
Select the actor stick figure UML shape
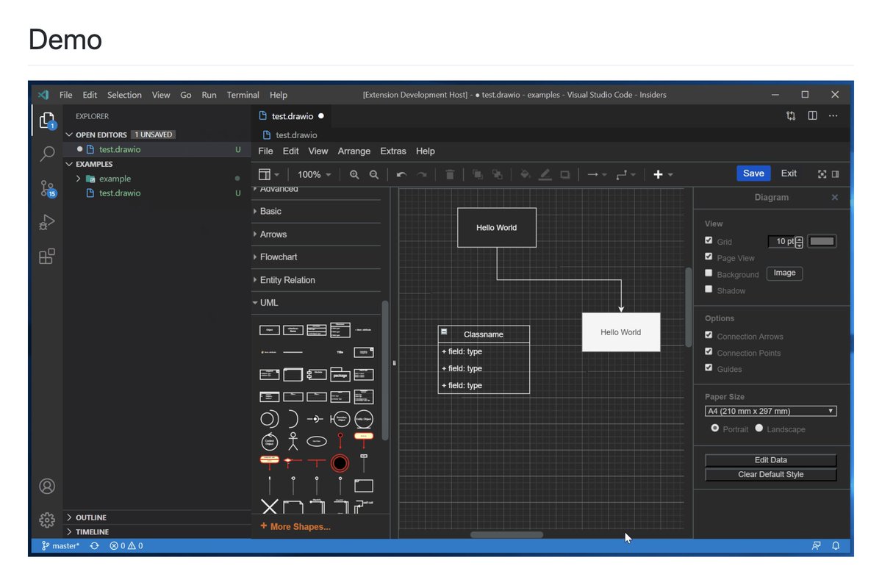[293, 442]
